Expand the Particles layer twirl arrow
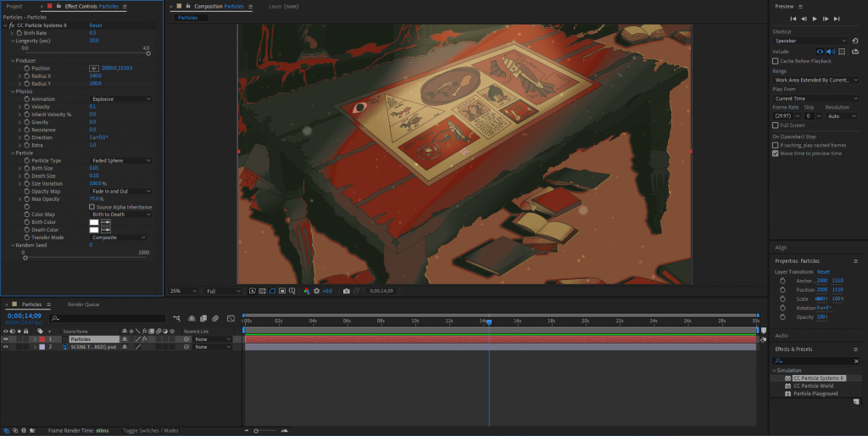Screen dimensions: 868x436 [x=34, y=339]
